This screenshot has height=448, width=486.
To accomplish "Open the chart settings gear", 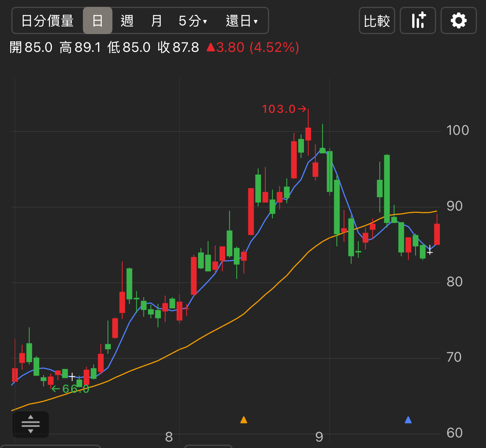I will coord(458,20).
